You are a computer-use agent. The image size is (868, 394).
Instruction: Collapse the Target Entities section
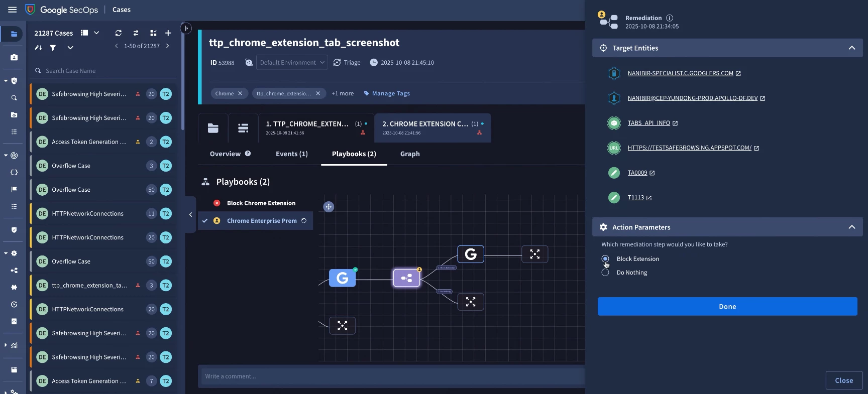coord(851,48)
